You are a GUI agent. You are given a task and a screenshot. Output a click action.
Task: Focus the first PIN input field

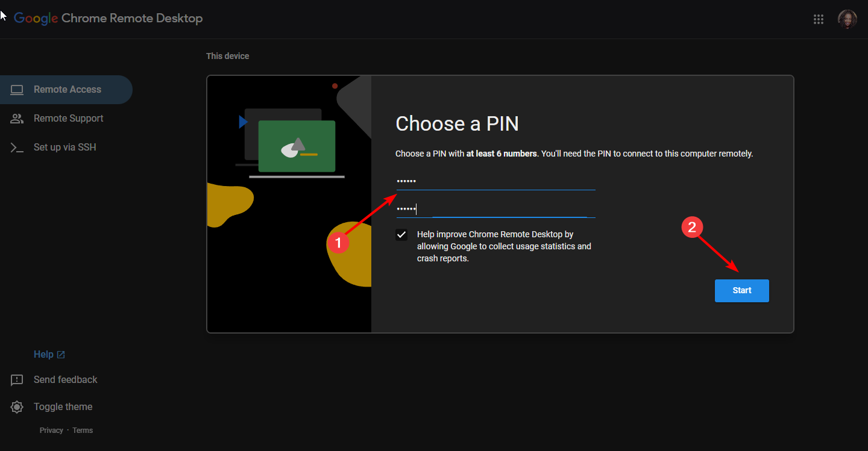tap(495, 181)
